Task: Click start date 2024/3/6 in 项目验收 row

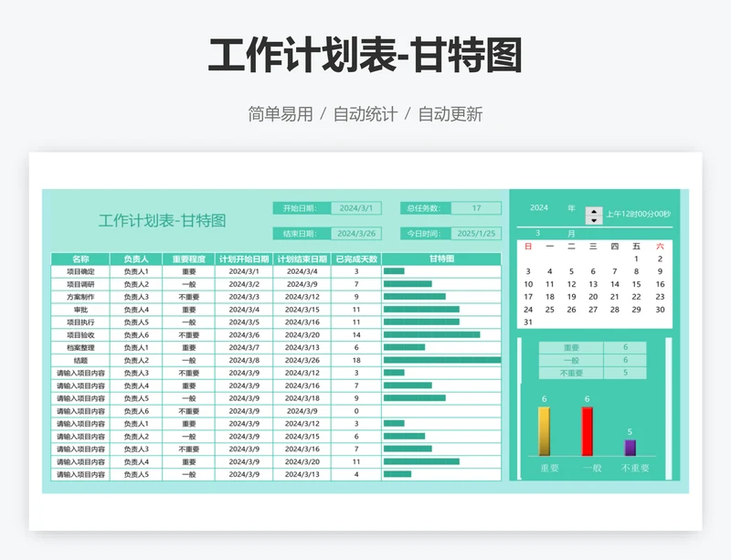Action: tap(244, 334)
